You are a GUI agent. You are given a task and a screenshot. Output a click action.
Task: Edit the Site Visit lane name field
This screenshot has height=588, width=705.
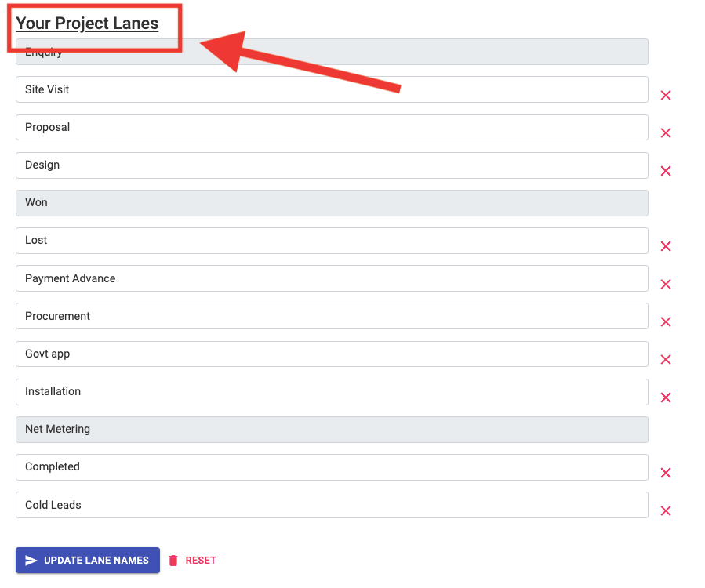click(332, 89)
